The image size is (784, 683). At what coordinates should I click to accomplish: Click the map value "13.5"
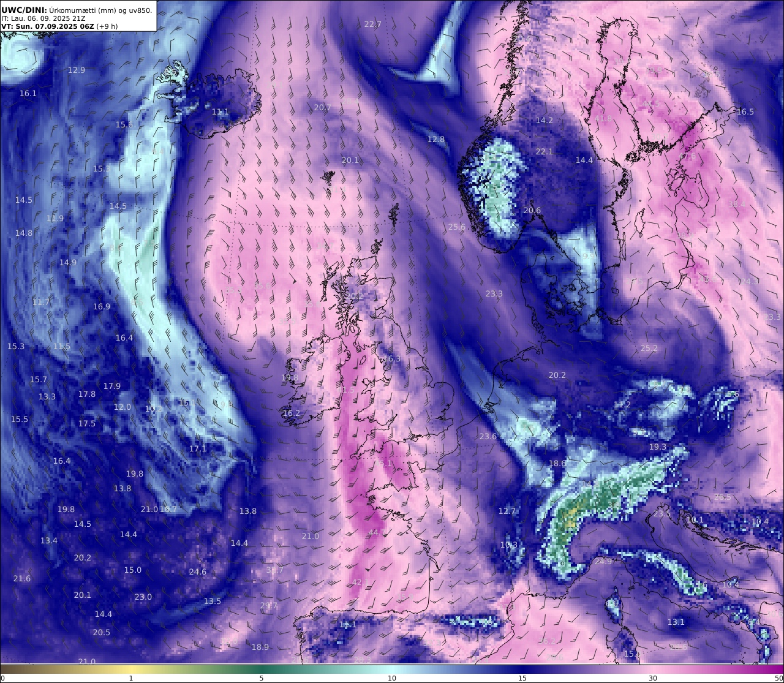pyautogui.click(x=213, y=602)
